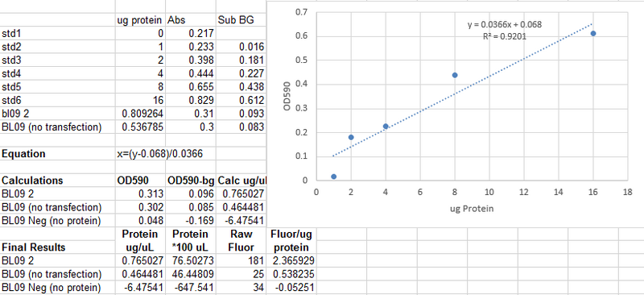This screenshot has height=295, width=644.
Task: Select Sub BG value 0.016
Action: click(241, 47)
